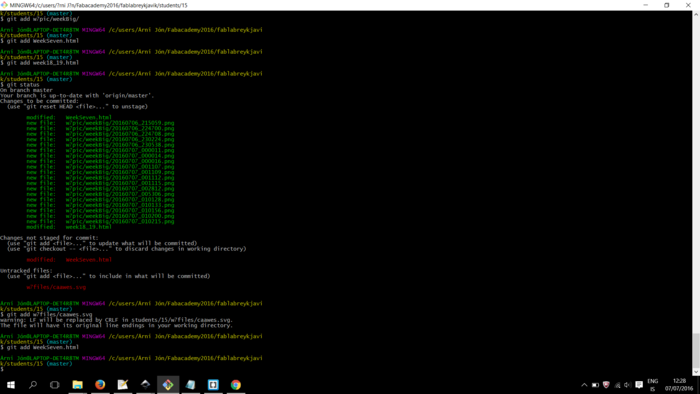This screenshot has width=700, height=394.
Task: Open the Action Center notifications icon
Action: point(639,385)
